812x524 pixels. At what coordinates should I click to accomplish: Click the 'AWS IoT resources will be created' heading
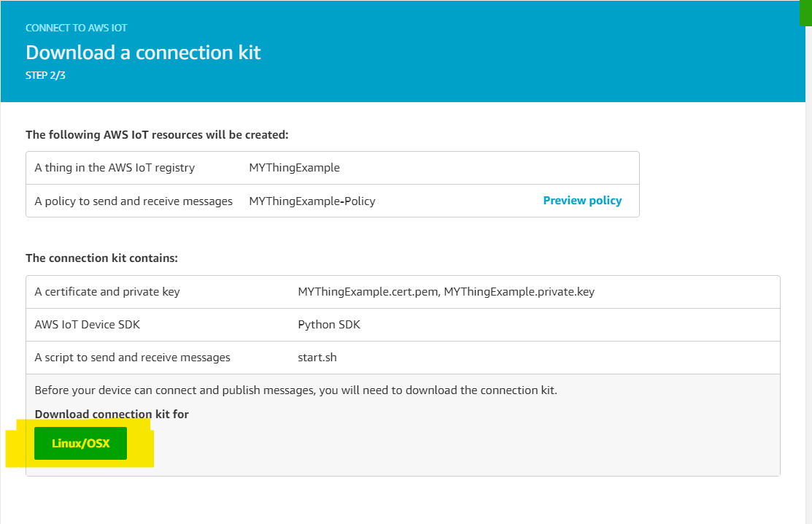(x=157, y=135)
